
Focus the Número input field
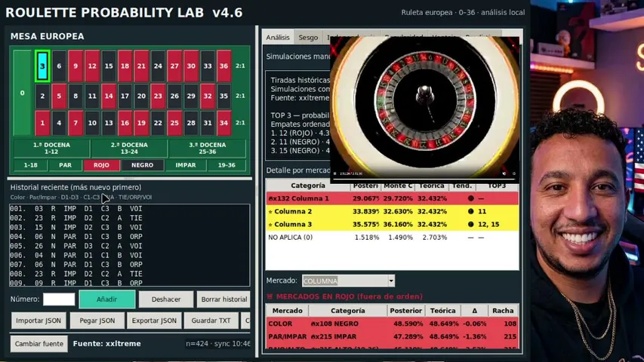pyautogui.click(x=59, y=299)
